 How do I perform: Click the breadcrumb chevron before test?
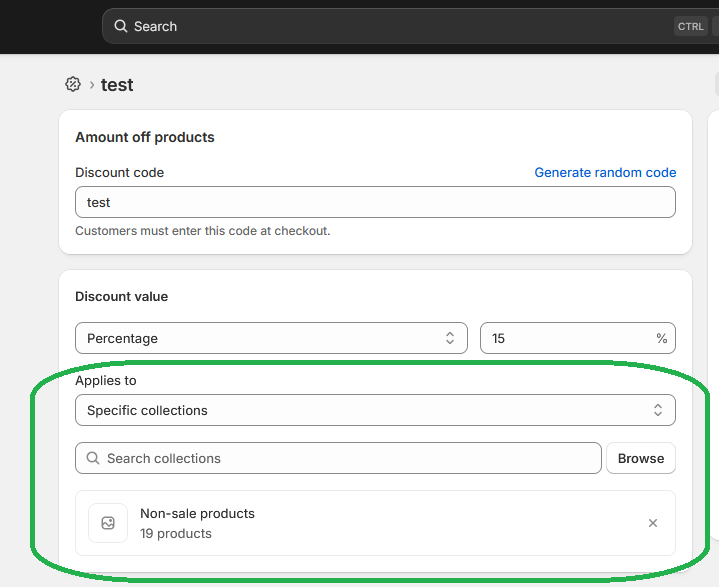92,85
